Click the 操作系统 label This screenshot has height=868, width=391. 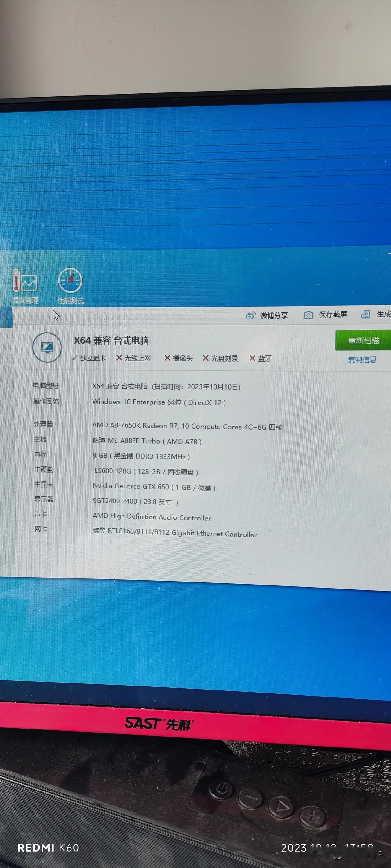[x=46, y=401]
